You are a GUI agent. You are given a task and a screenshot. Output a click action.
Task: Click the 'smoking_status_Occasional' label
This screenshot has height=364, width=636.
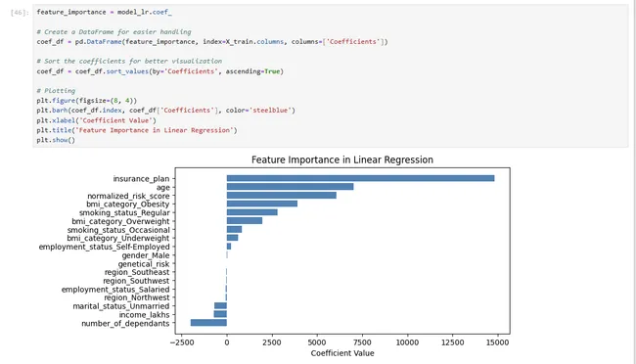click(x=118, y=230)
